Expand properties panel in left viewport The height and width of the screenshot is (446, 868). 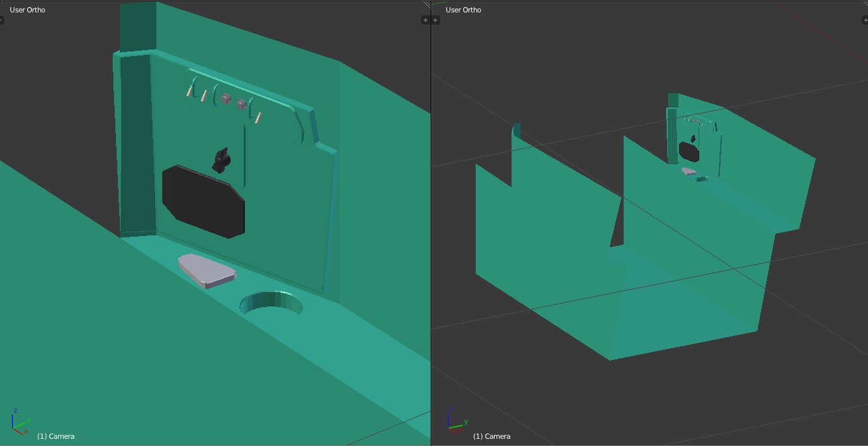pyautogui.click(x=426, y=20)
